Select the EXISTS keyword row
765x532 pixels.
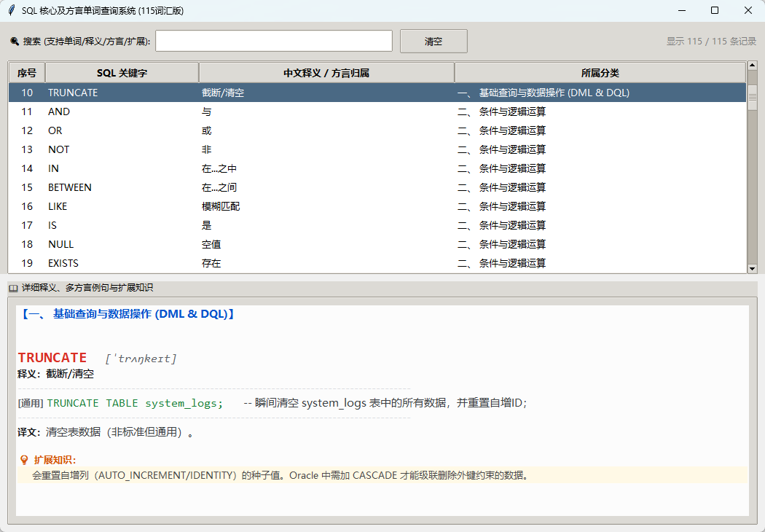point(377,264)
